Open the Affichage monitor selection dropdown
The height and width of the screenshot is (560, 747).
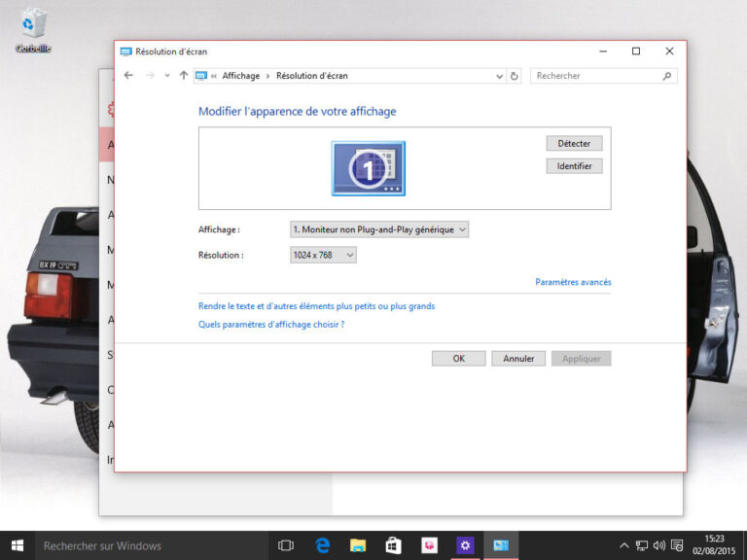point(379,229)
